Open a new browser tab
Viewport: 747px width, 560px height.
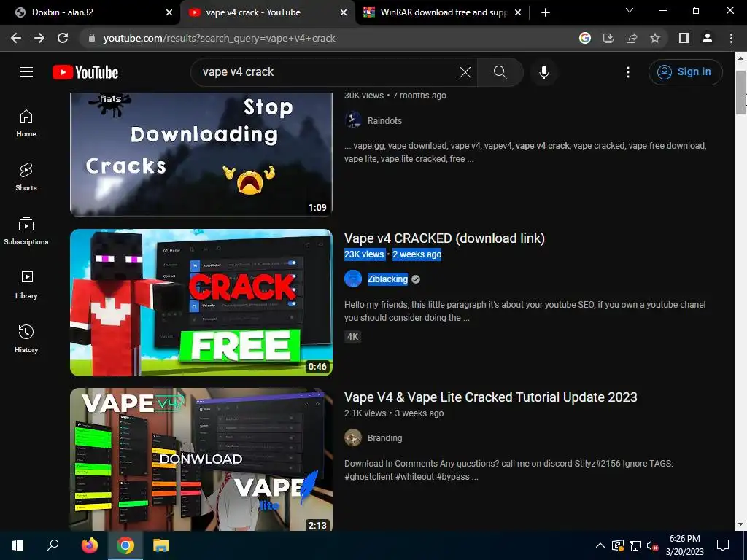[x=546, y=12]
